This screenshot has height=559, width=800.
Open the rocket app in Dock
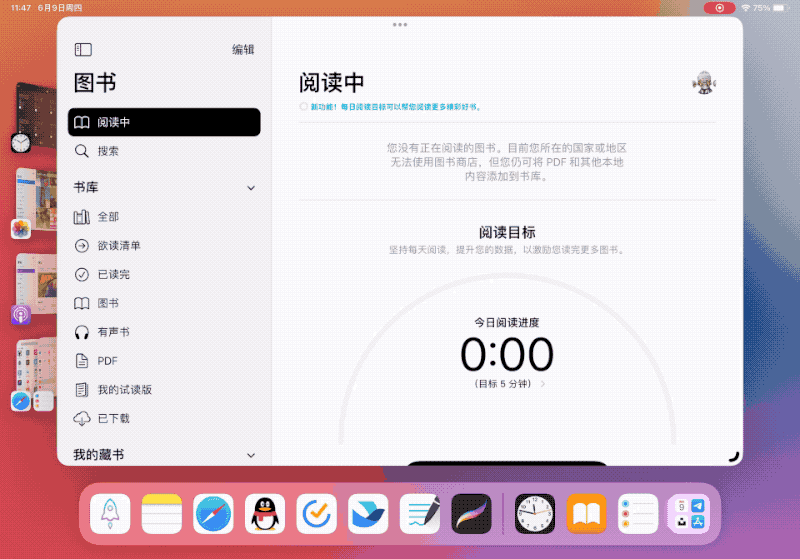(110, 514)
